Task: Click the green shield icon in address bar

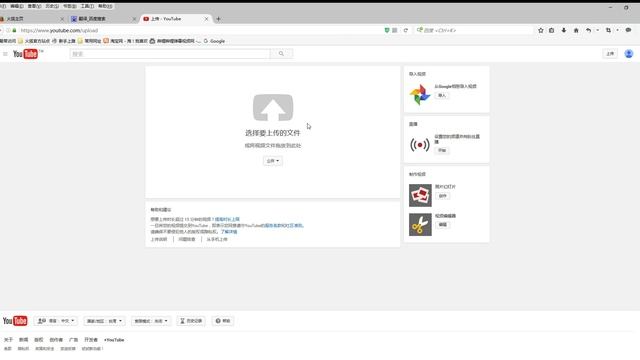Action: (387, 30)
